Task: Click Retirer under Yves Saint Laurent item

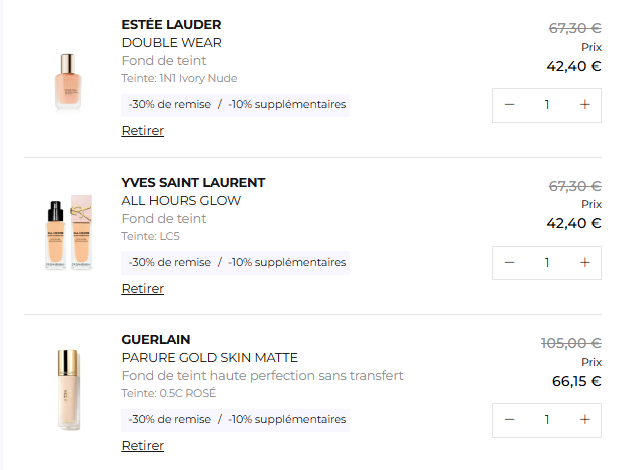Action: click(x=143, y=289)
